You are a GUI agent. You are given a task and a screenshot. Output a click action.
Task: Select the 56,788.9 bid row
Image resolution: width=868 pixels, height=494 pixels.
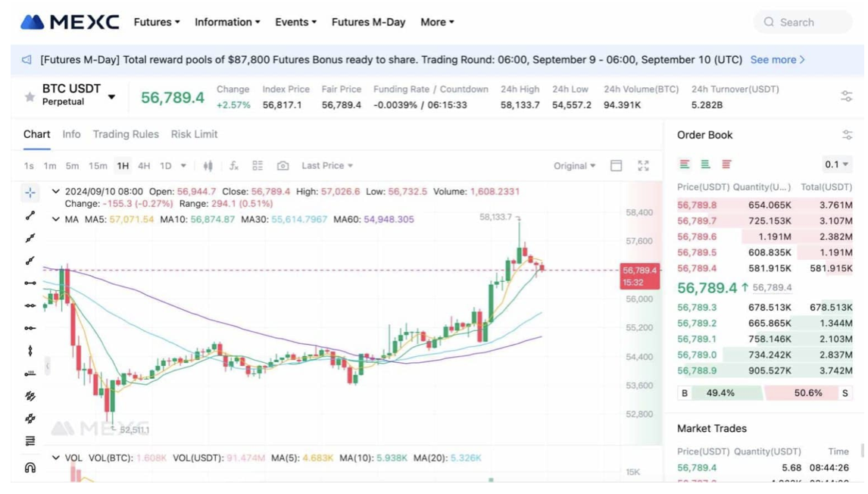click(x=764, y=370)
